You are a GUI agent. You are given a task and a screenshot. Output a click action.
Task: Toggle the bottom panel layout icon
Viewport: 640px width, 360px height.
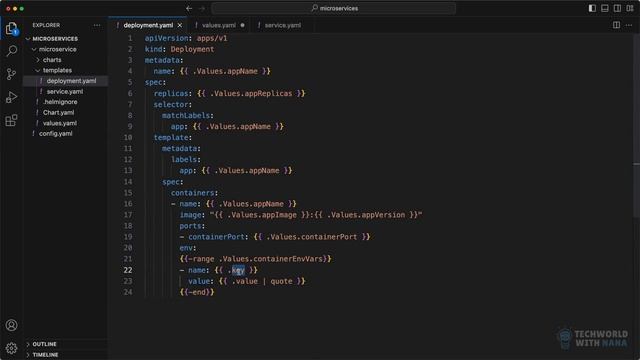coord(605,8)
